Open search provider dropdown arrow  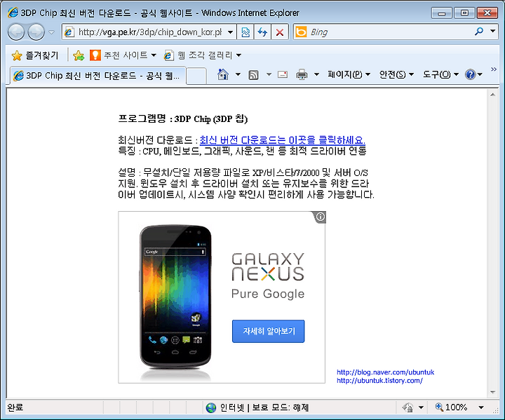pos(493,32)
